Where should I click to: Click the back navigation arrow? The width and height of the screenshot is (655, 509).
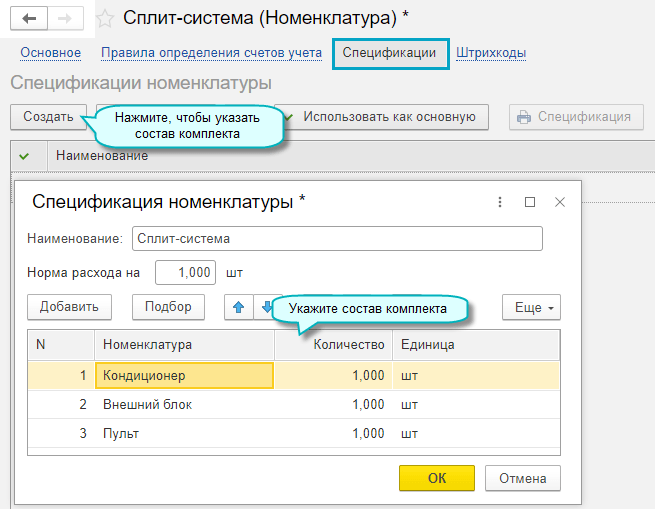28,18
